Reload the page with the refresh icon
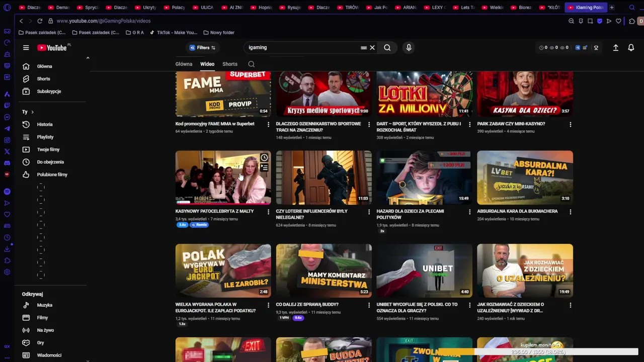Image resolution: width=644 pixels, height=362 pixels. (x=39, y=21)
